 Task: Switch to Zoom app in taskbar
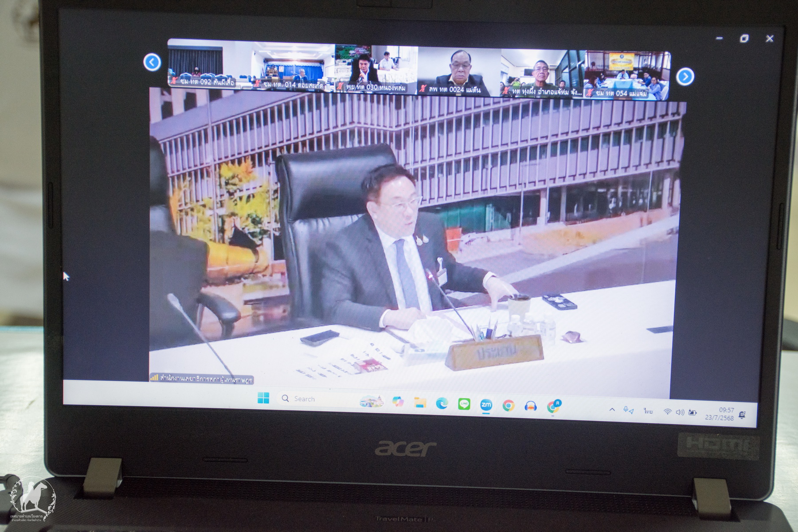click(x=486, y=405)
